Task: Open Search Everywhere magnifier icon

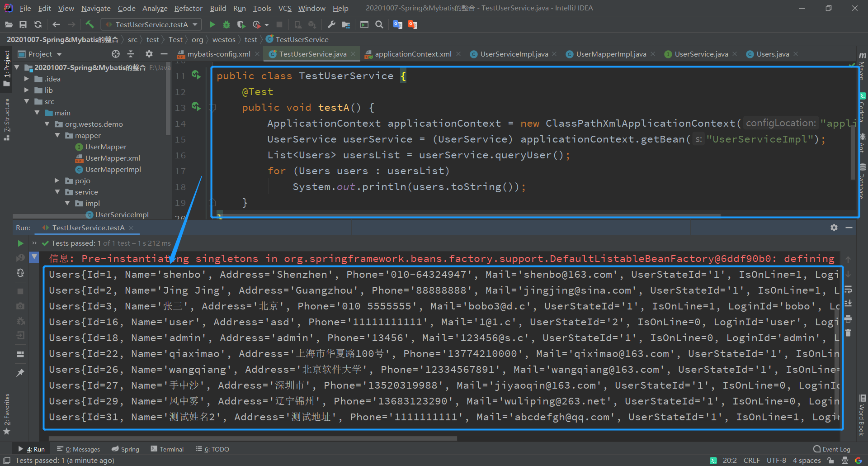Action: tap(379, 24)
